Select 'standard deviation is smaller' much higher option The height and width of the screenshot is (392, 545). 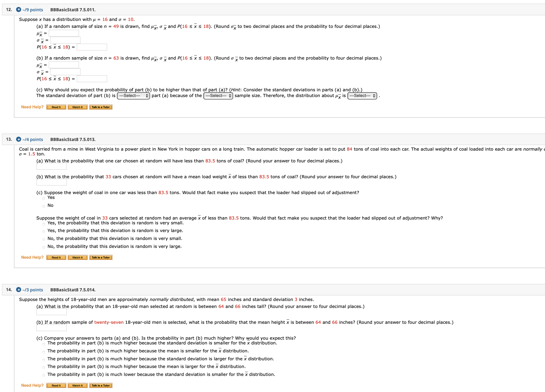click(x=44, y=344)
